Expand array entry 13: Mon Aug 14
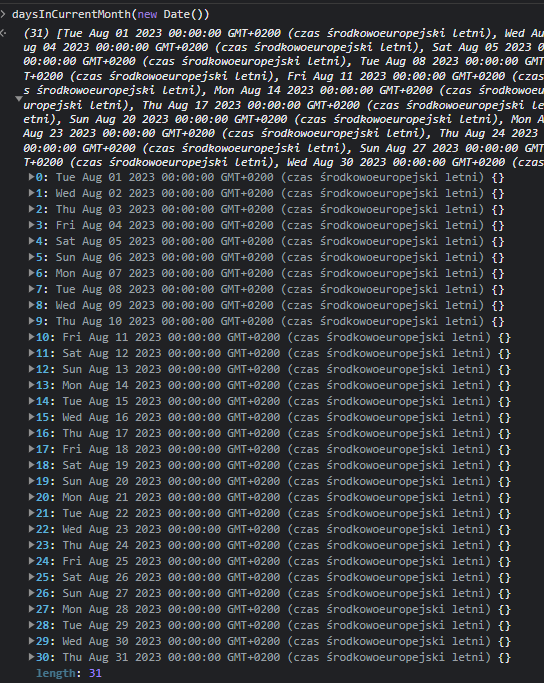The image size is (544, 683). click(31, 385)
